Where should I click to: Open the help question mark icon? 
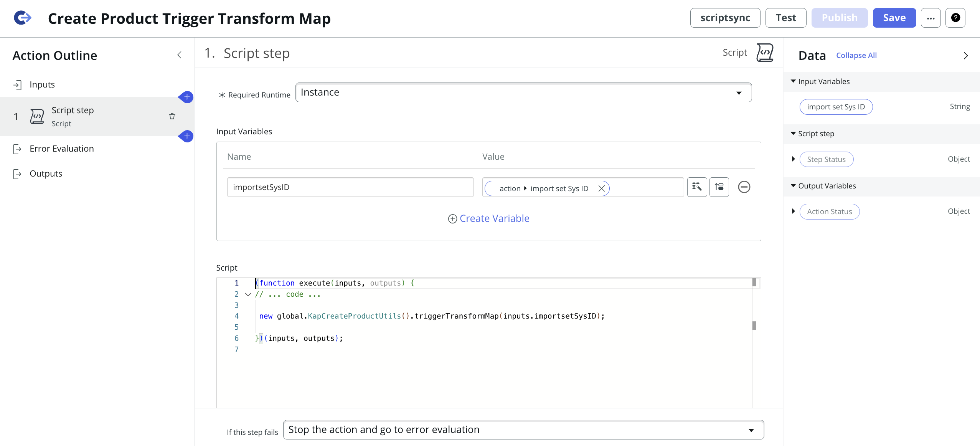coord(955,18)
